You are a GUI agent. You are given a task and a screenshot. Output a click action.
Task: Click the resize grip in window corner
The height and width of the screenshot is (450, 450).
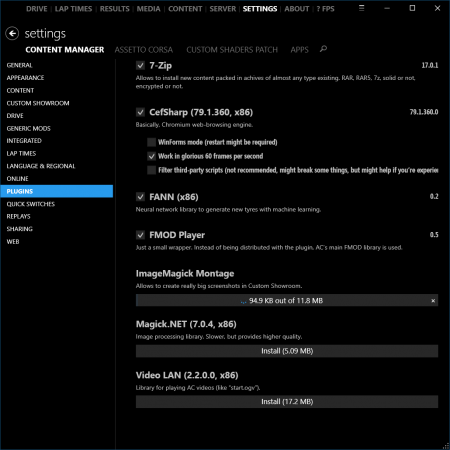point(446,446)
